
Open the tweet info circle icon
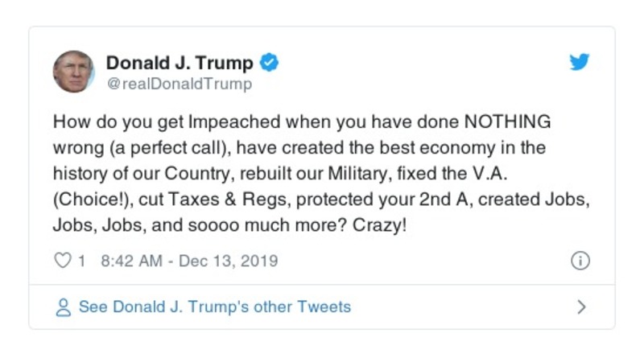click(x=580, y=261)
